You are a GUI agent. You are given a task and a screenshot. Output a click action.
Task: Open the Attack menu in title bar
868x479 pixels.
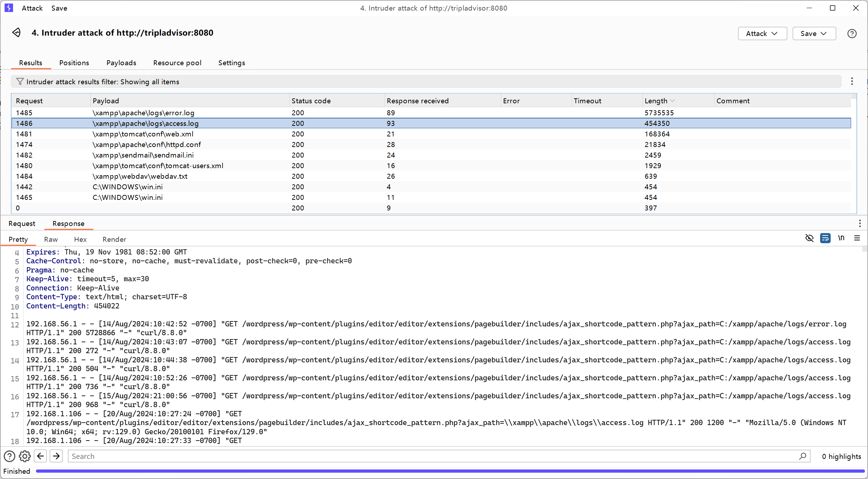point(32,8)
